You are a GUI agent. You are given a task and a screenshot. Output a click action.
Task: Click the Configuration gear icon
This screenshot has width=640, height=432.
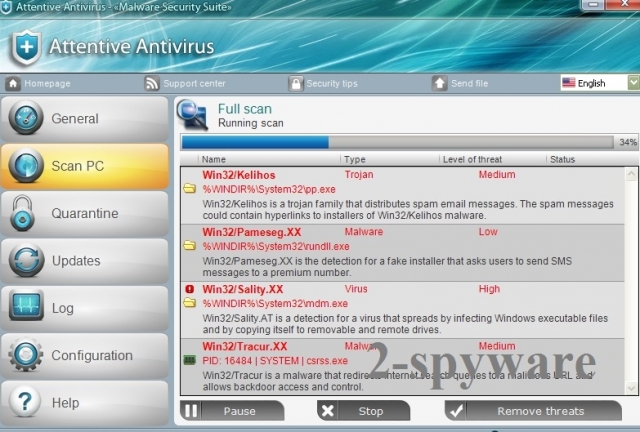[x=26, y=354]
